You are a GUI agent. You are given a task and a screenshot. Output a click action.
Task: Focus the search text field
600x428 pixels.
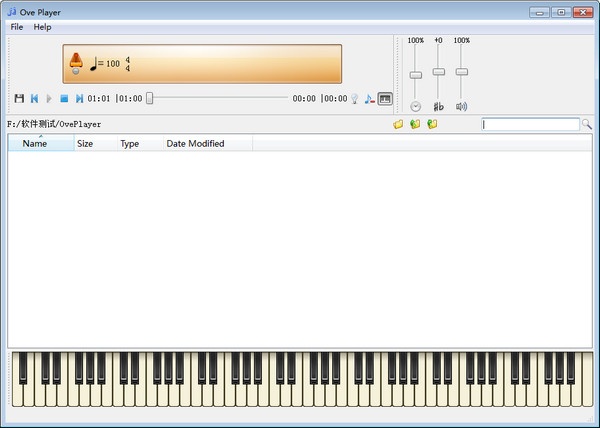point(530,125)
